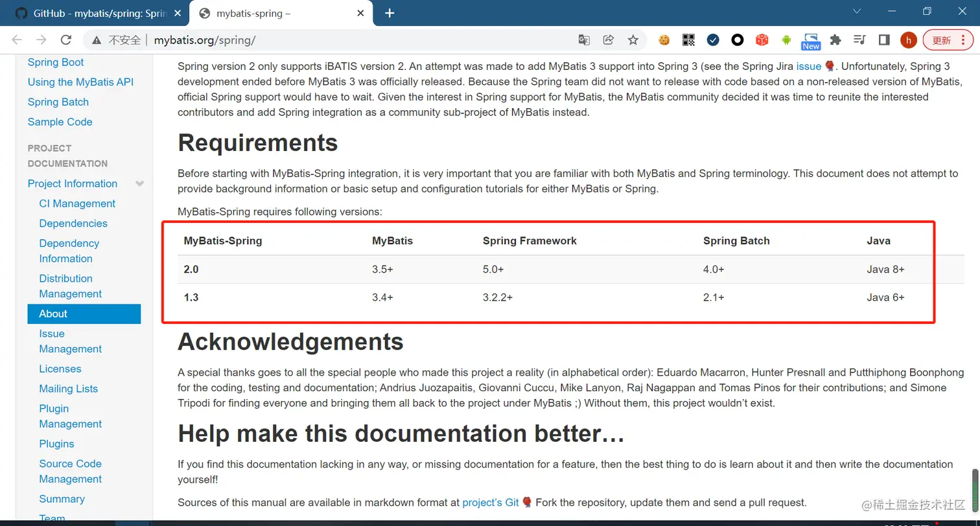This screenshot has height=526, width=980.
Task: Open the Plugins page
Action: pyautogui.click(x=57, y=444)
